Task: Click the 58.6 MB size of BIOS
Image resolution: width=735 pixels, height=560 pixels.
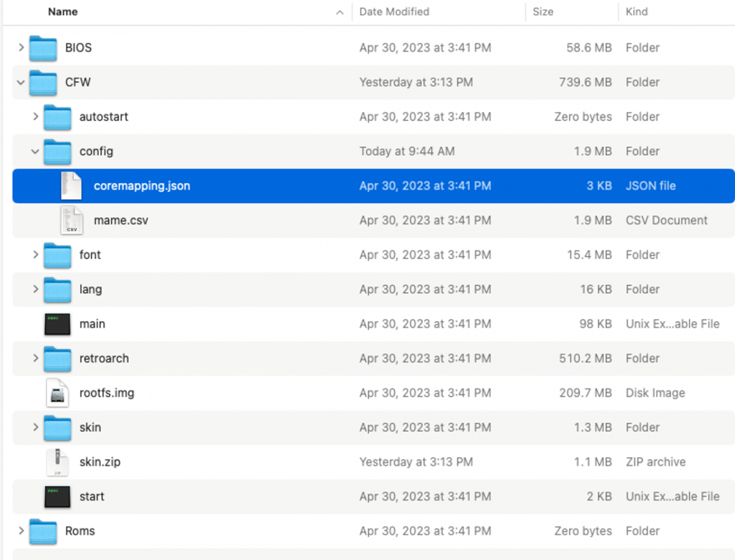Action: 589,48
